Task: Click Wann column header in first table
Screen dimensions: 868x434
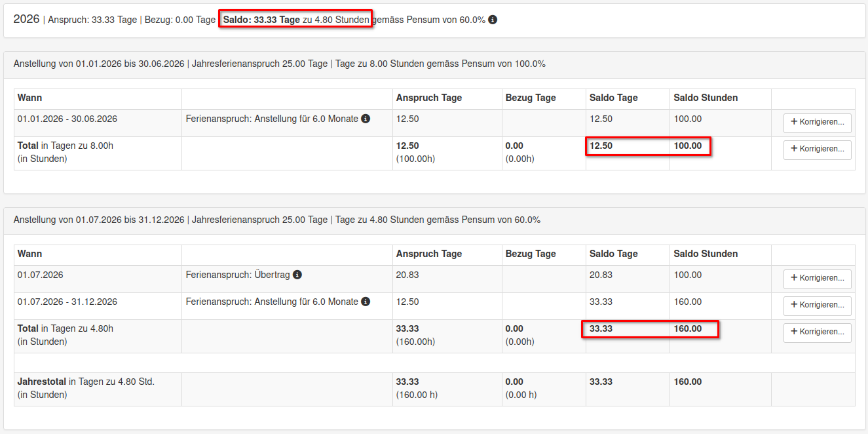Action: click(29, 98)
